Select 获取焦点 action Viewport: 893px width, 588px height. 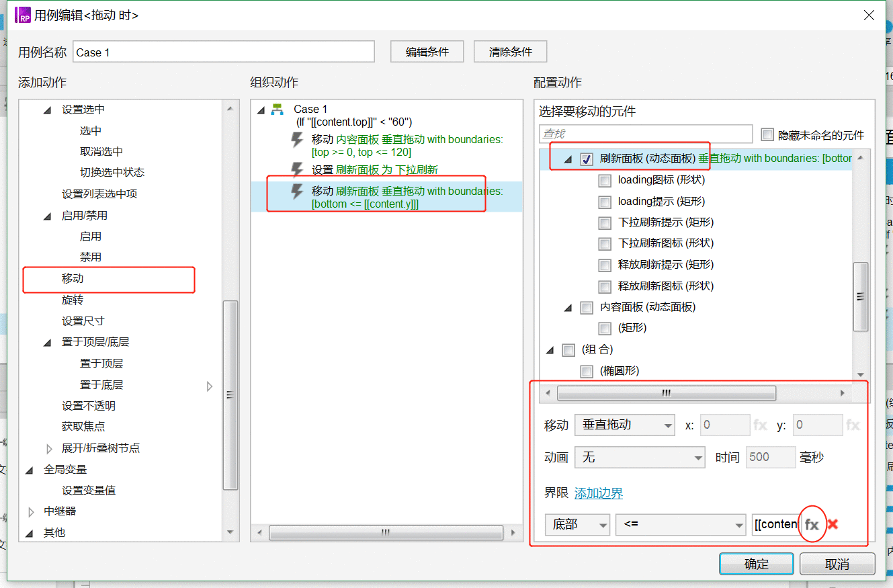tap(83, 427)
